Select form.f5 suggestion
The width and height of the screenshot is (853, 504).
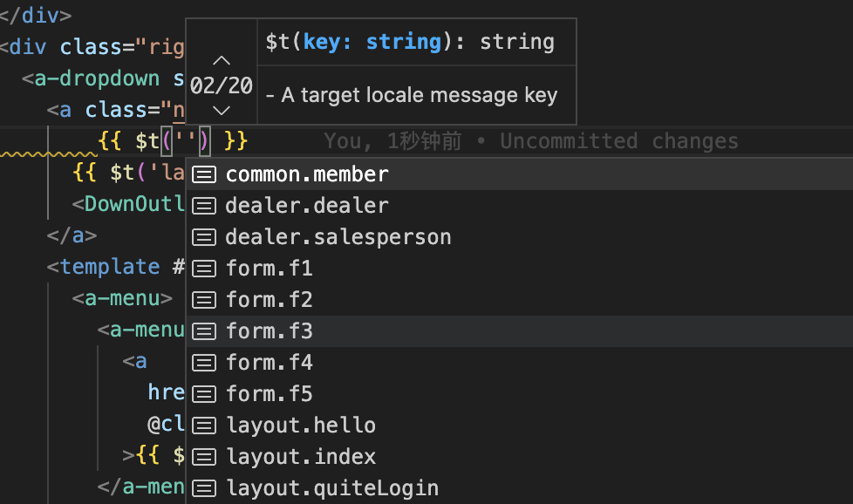point(520,393)
